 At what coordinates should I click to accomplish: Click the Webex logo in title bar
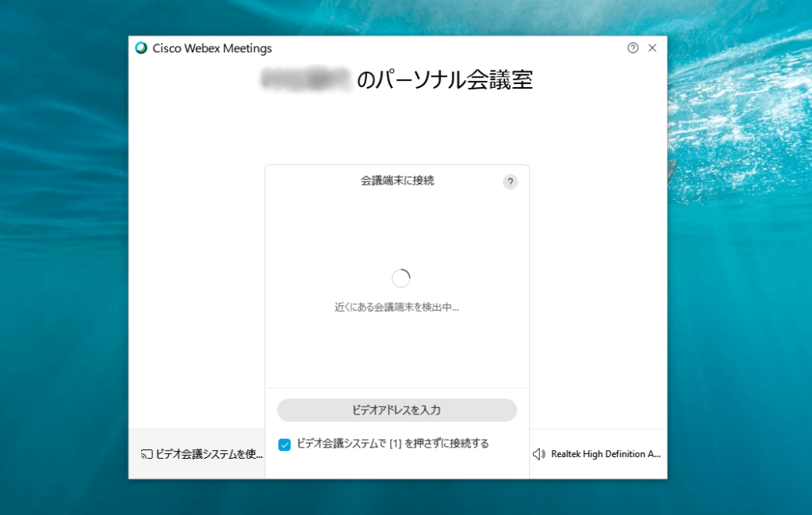[141, 48]
